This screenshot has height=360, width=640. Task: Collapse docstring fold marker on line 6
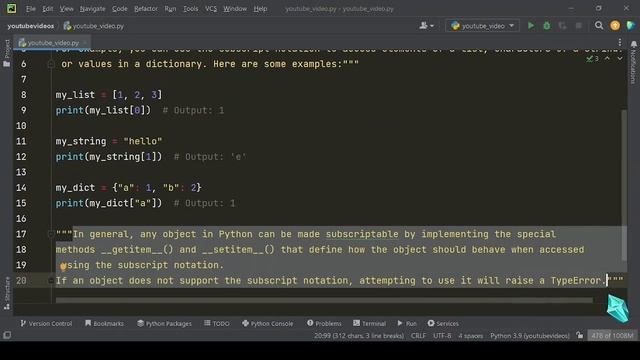pyautogui.click(x=51, y=64)
